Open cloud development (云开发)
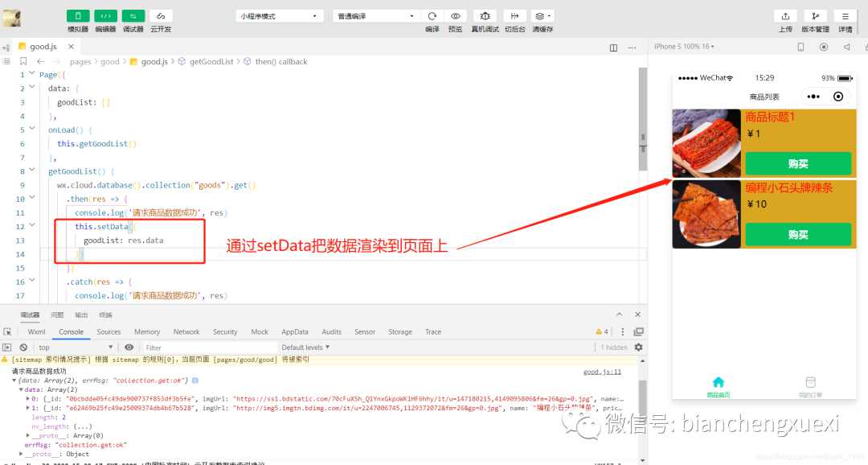This screenshot has width=868, height=465. click(x=161, y=16)
